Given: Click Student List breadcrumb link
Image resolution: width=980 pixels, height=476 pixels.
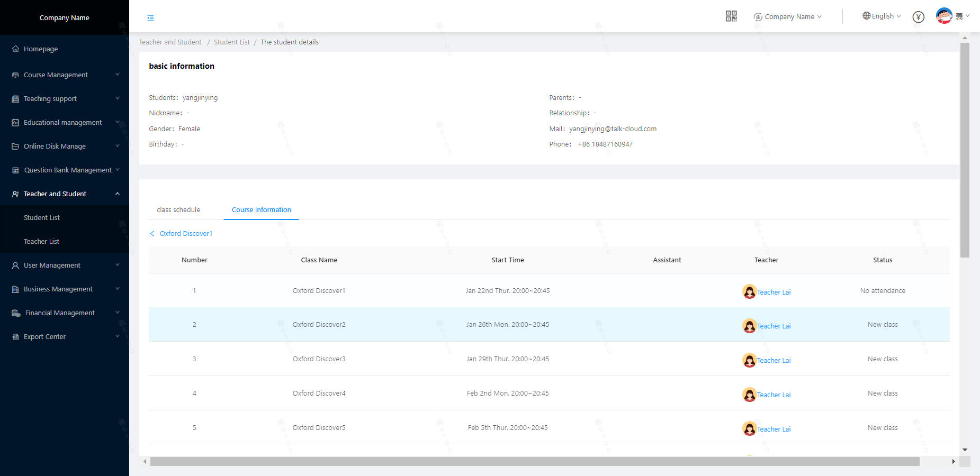Looking at the screenshot, I should (231, 42).
